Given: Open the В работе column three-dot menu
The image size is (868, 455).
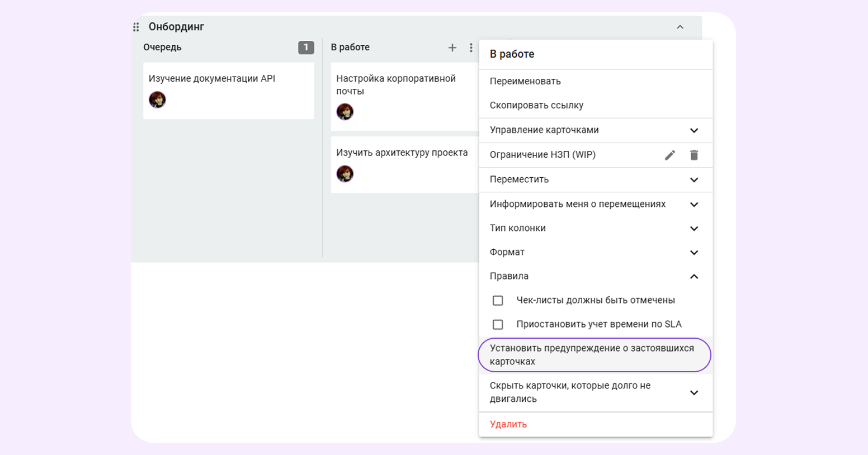Looking at the screenshot, I should [471, 48].
